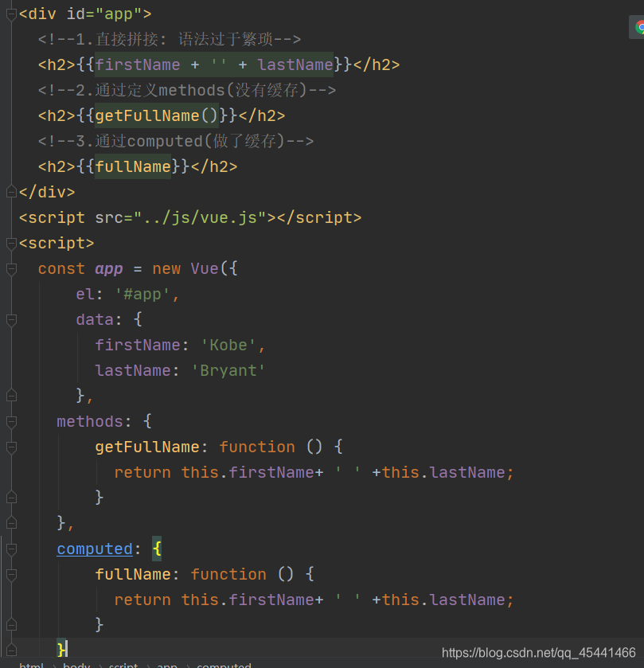
Task: Collapse the data: { object fold marker
Action: 11,320
